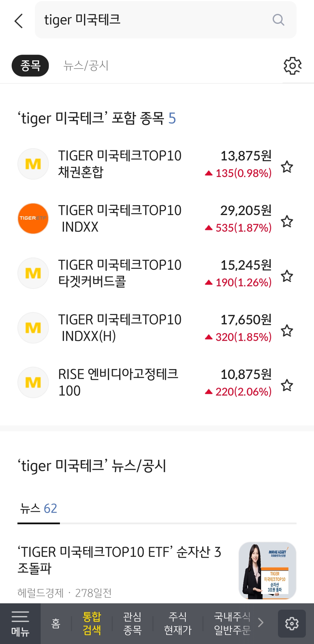Tap the orange TIGER ETF logo

click(33, 219)
